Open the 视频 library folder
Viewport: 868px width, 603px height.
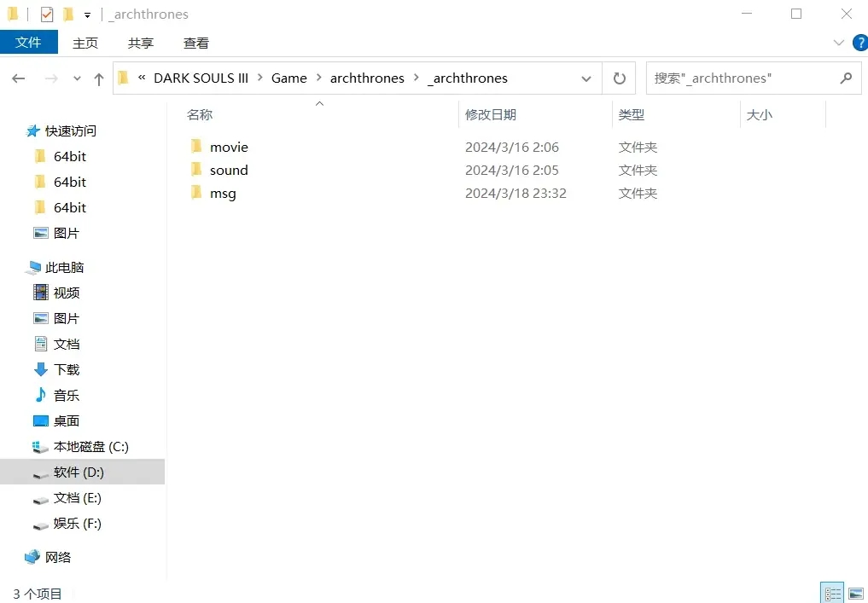point(67,293)
